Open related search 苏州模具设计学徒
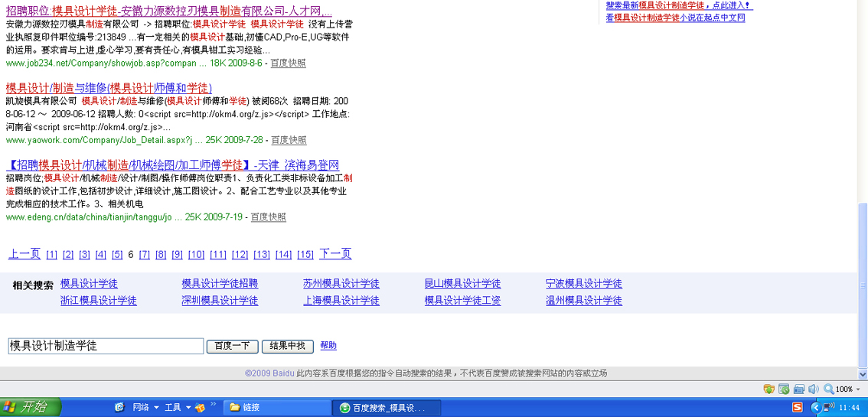 pyautogui.click(x=341, y=284)
